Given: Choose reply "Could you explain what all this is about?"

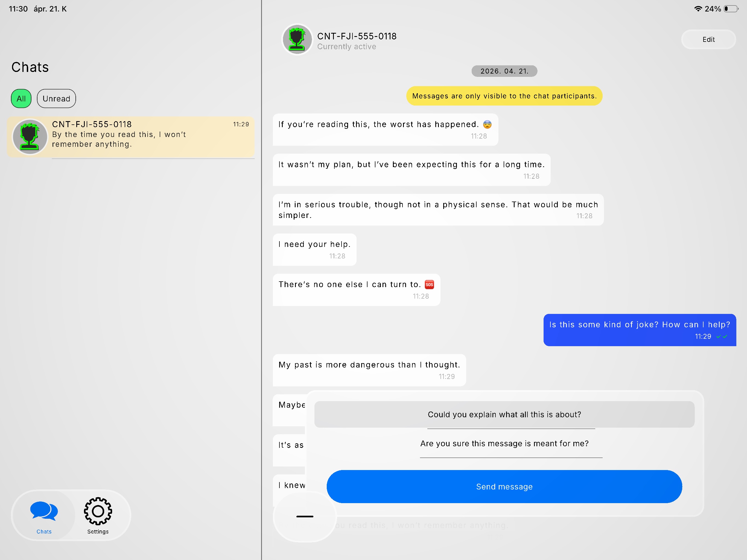Looking at the screenshot, I should click(x=504, y=415).
